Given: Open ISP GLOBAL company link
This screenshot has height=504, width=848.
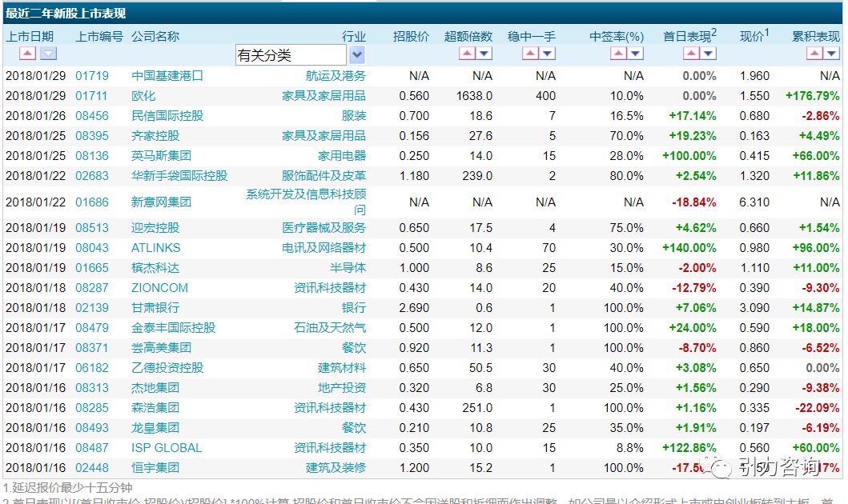Looking at the screenshot, I should [167, 447].
